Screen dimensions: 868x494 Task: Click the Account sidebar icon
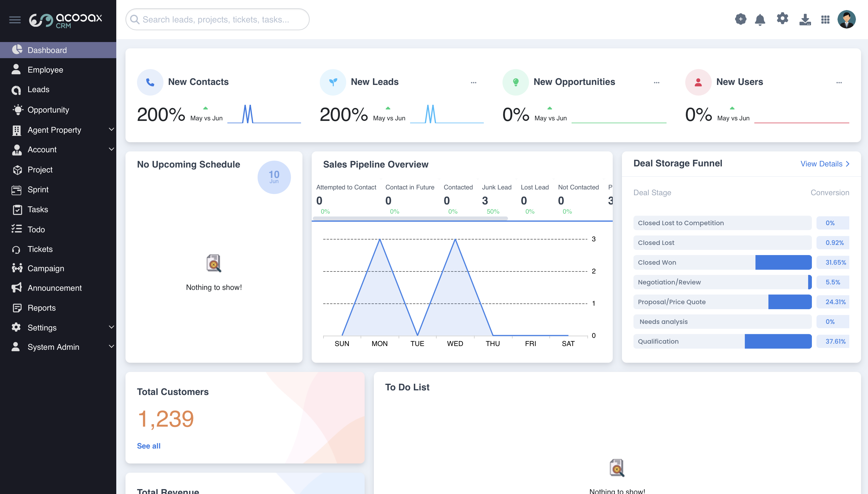[17, 150]
